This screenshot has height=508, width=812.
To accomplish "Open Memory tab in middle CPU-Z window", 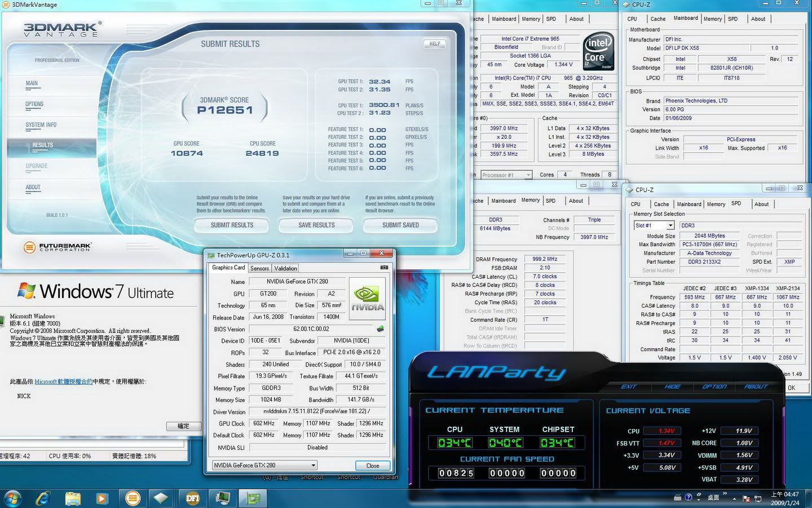I will [x=530, y=200].
